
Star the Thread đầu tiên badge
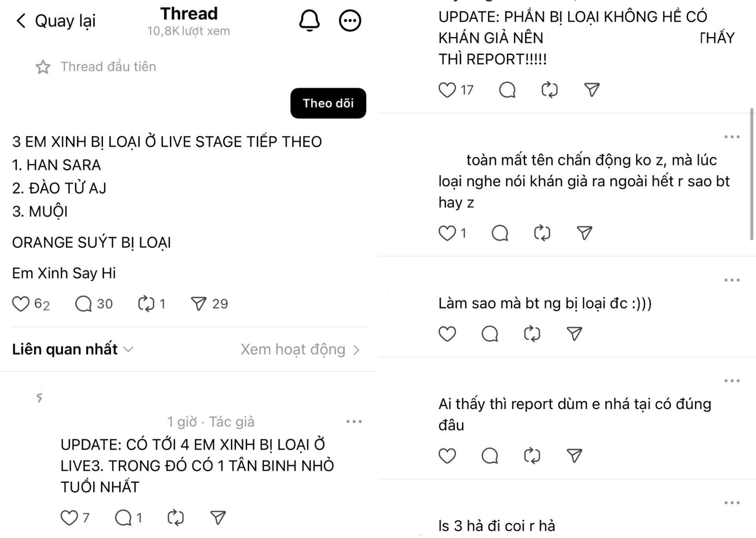pyautogui.click(x=43, y=67)
